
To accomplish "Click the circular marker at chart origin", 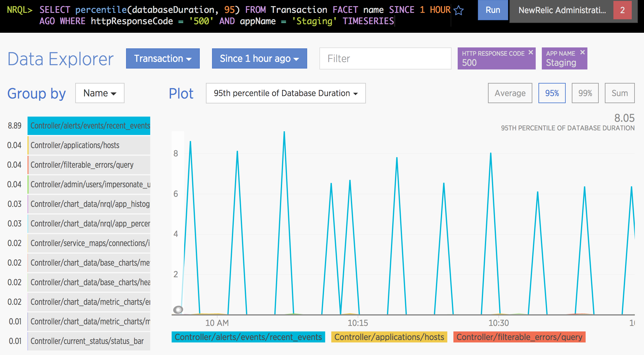I will [x=178, y=310].
